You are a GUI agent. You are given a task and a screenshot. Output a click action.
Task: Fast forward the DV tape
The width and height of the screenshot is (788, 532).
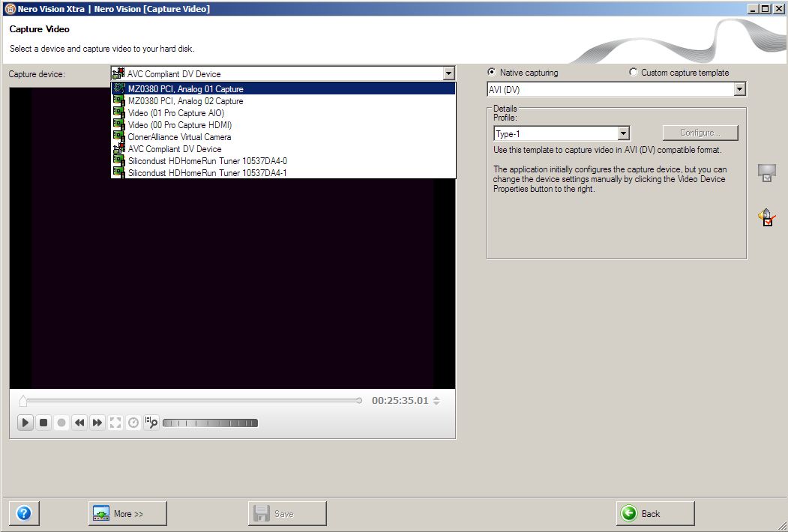point(97,423)
